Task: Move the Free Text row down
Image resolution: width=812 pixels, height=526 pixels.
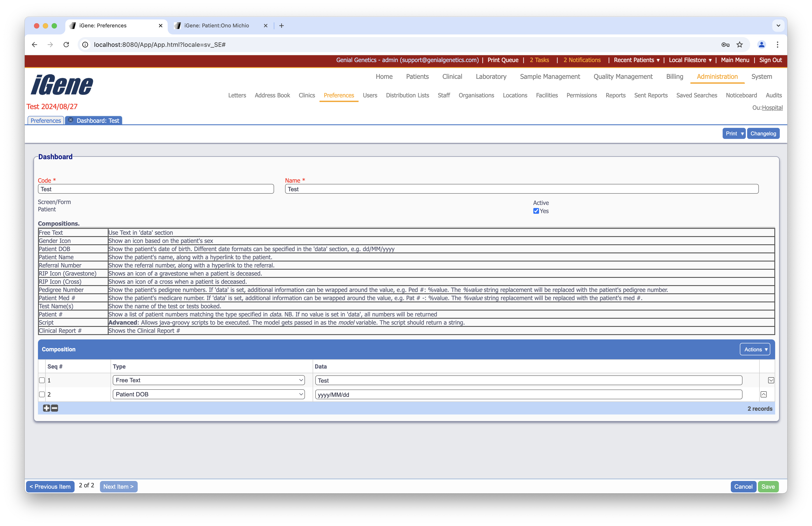Action: pyautogui.click(x=771, y=380)
